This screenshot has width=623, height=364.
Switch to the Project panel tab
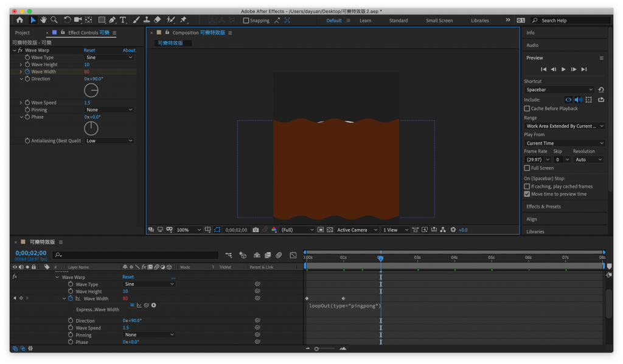coord(23,33)
